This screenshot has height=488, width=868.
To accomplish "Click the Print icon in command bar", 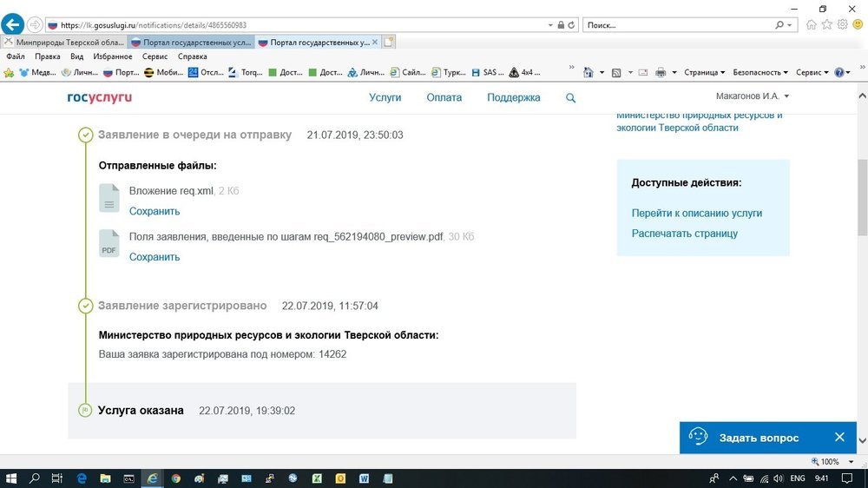I will 661,73.
